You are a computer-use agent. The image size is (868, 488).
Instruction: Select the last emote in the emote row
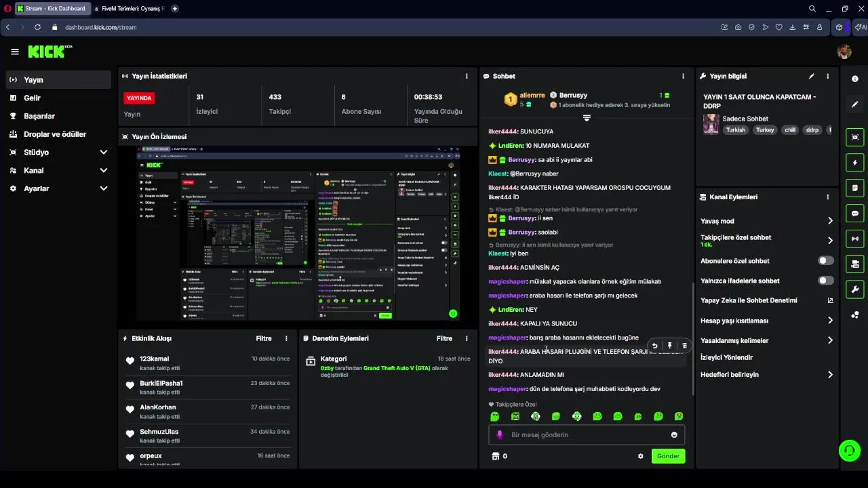pos(679,417)
